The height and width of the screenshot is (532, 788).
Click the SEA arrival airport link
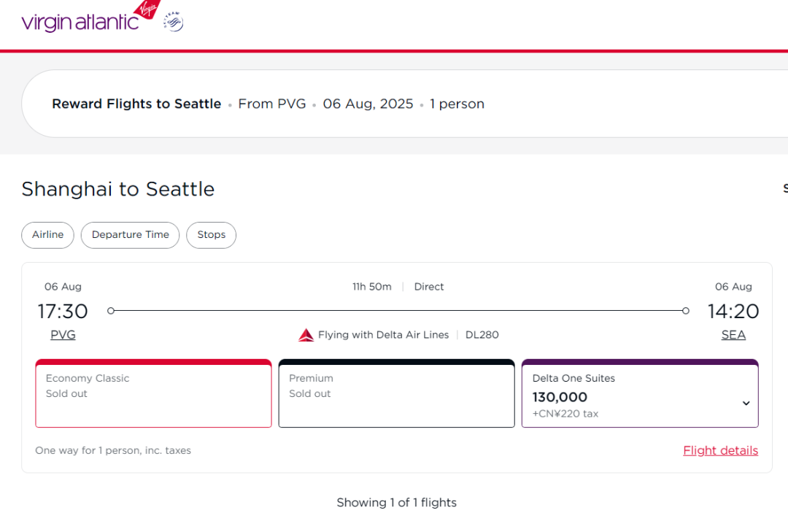pos(733,335)
